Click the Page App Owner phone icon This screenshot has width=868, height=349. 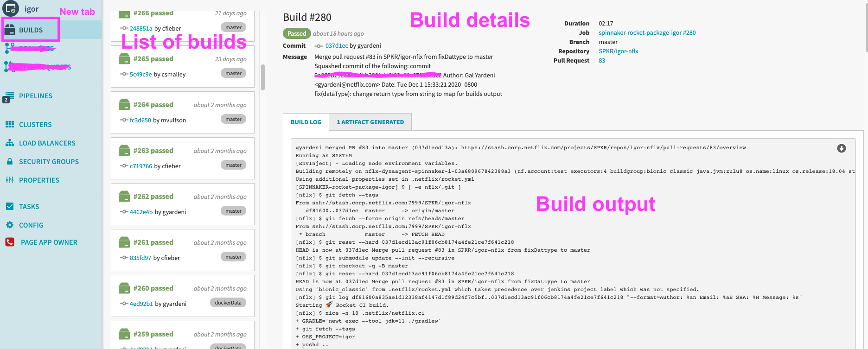click(10, 242)
